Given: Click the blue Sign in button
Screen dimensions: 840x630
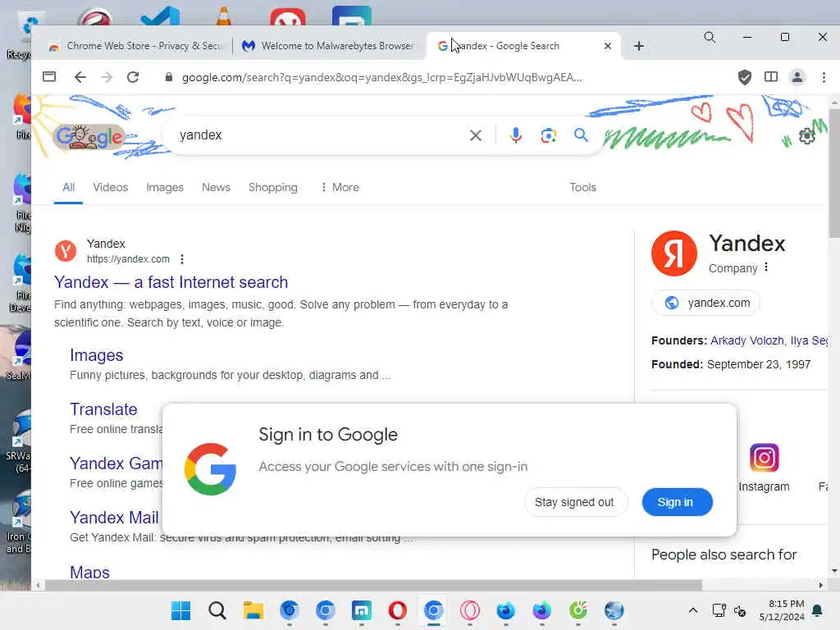Looking at the screenshot, I should pyautogui.click(x=677, y=502).
